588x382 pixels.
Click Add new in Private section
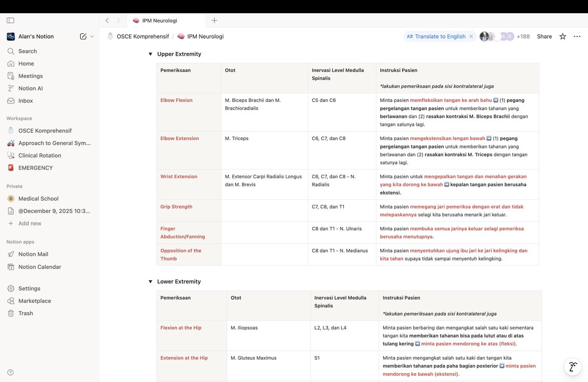pyautogui.click(x=49, y=223)
